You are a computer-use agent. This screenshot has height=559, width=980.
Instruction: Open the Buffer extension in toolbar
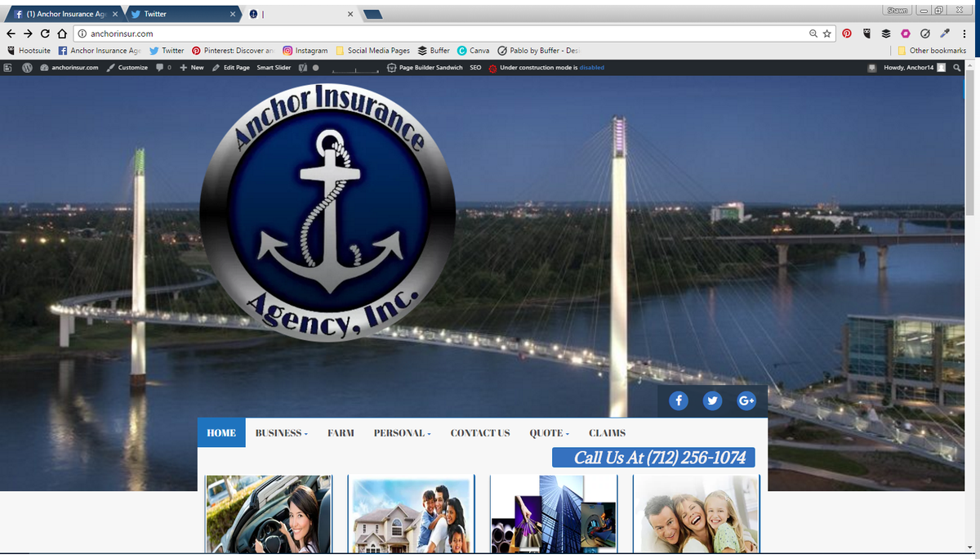click(886, 34)
